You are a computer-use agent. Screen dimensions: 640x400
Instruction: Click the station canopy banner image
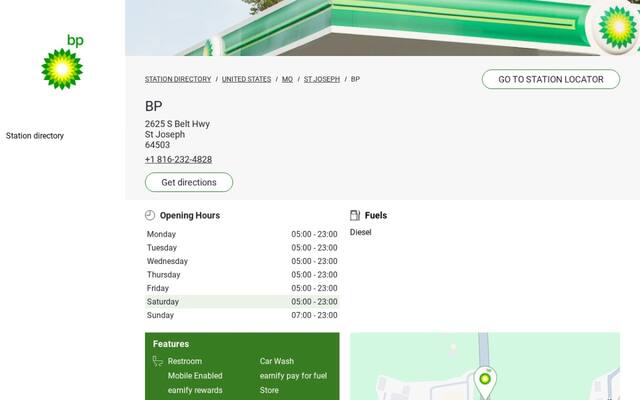click(x=382, y=28)
